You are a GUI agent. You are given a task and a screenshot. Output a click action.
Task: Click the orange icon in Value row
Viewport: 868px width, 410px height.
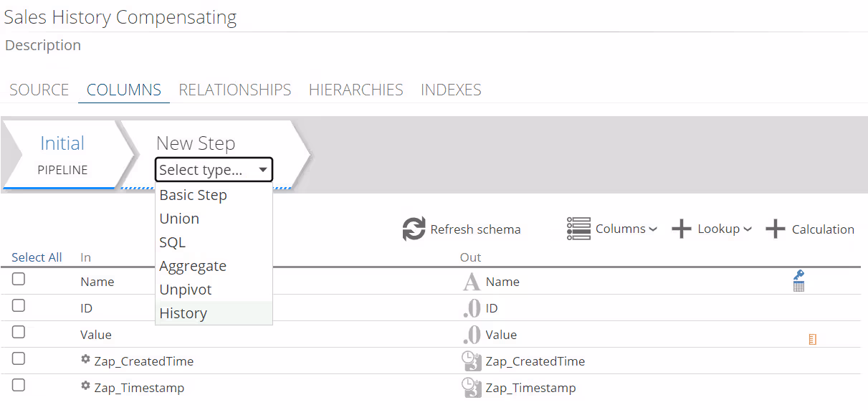click(812, 339)
